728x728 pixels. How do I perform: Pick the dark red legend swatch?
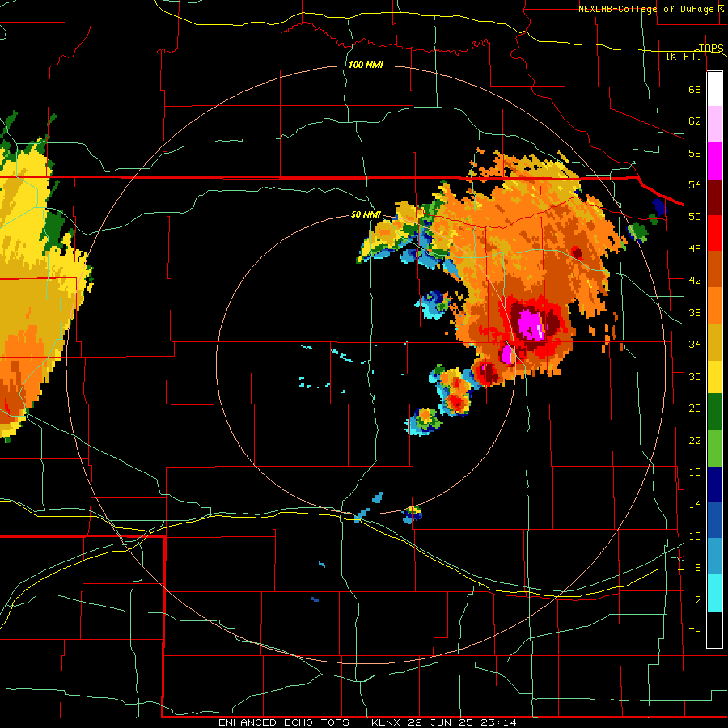click(714, 197)
